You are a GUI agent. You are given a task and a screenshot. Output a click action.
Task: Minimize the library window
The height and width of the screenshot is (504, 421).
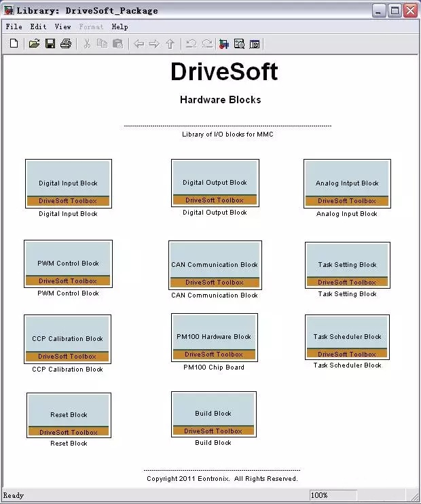pyautogui.click(x=379, y=11)
